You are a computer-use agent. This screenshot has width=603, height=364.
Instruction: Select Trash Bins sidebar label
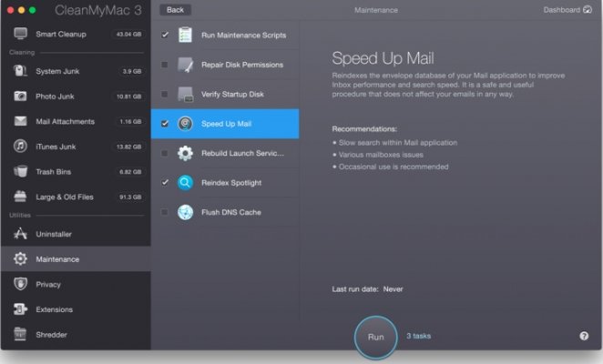tap(54, 171)
